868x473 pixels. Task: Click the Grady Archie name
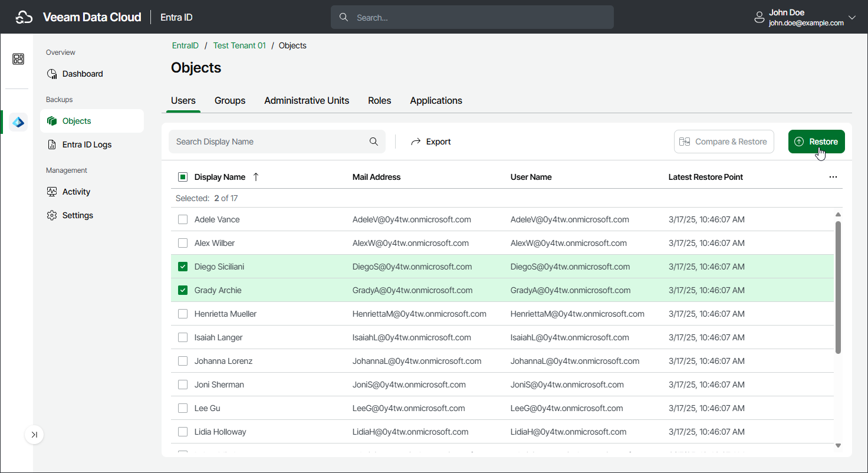point(218,290)
